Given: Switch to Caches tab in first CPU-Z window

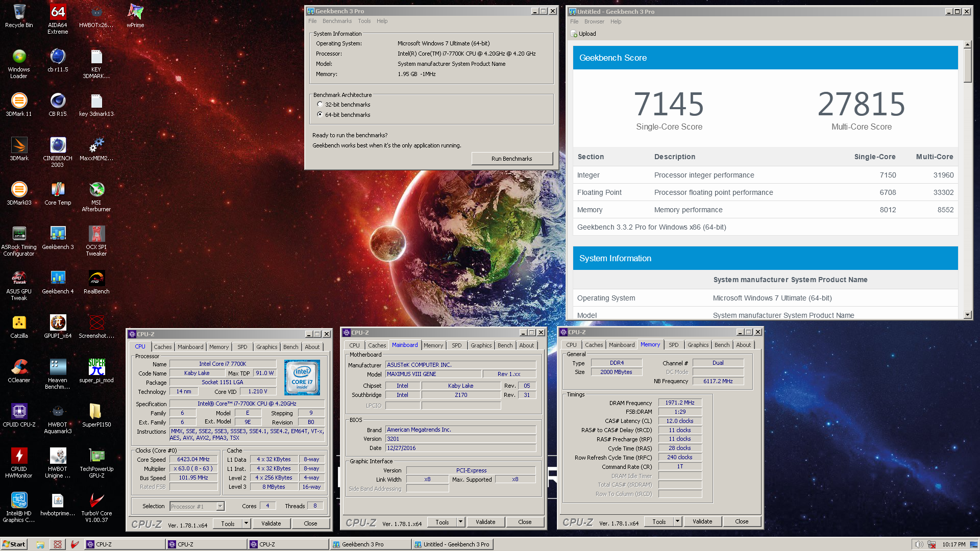Looking at the screenshot, I should pyautogui.click(x=163, y=347).
